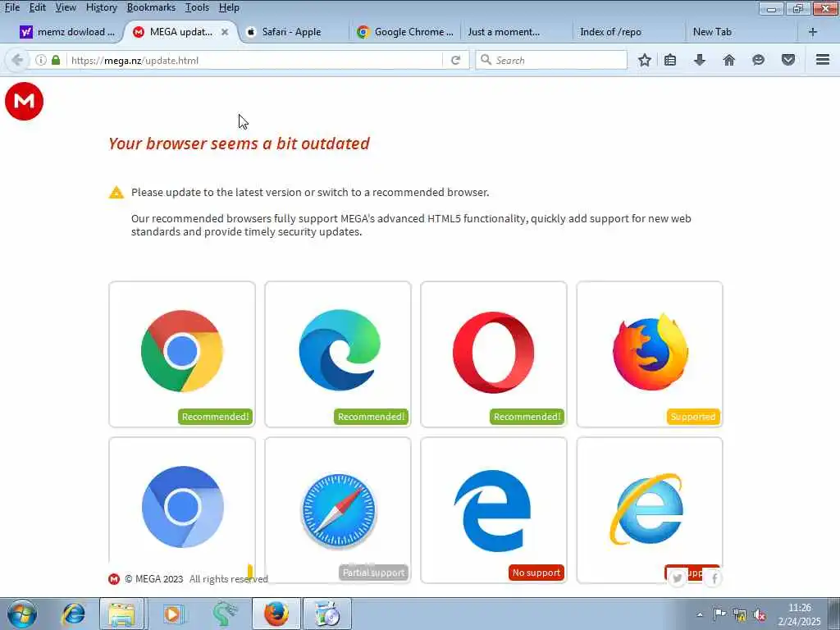Click the No support badge under legacy Edge

click(x=536, y=573)
